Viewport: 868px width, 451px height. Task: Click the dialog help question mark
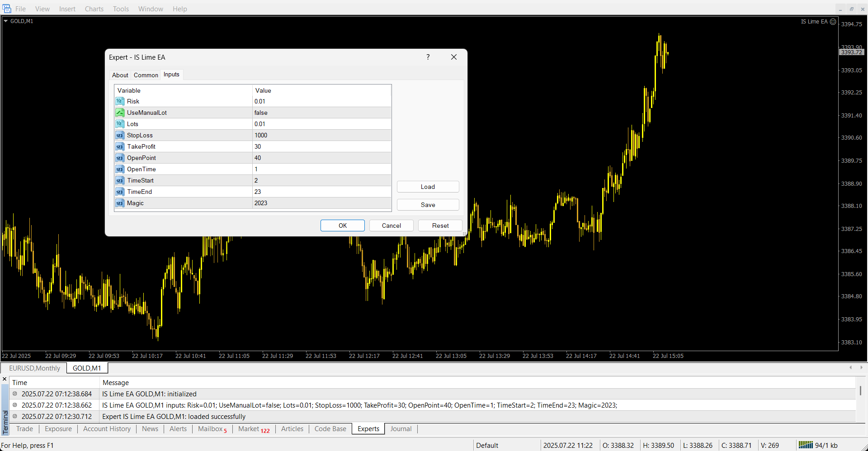[428, 57]
